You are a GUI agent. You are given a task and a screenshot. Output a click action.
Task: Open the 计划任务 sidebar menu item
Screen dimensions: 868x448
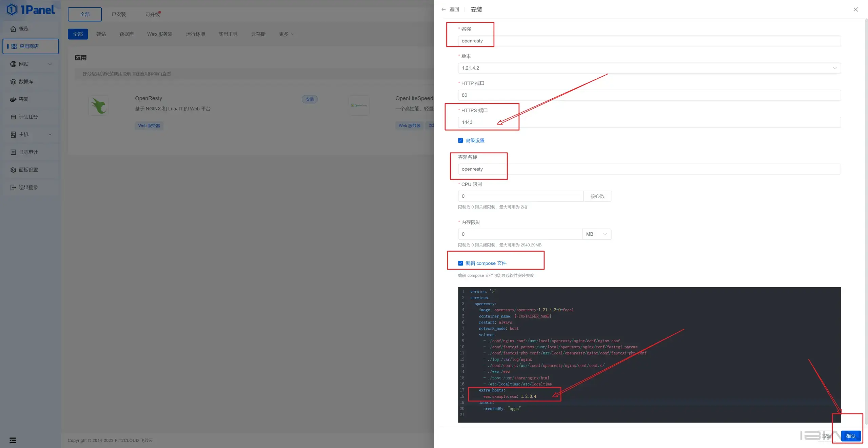coord(31,117)
